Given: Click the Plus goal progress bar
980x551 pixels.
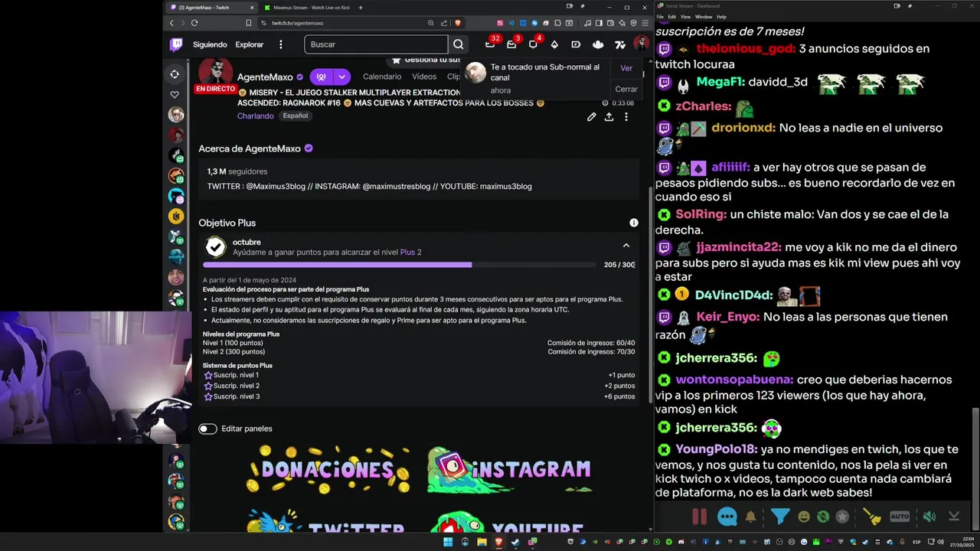Looking at the screenshot, I should (x=399, y=265).
